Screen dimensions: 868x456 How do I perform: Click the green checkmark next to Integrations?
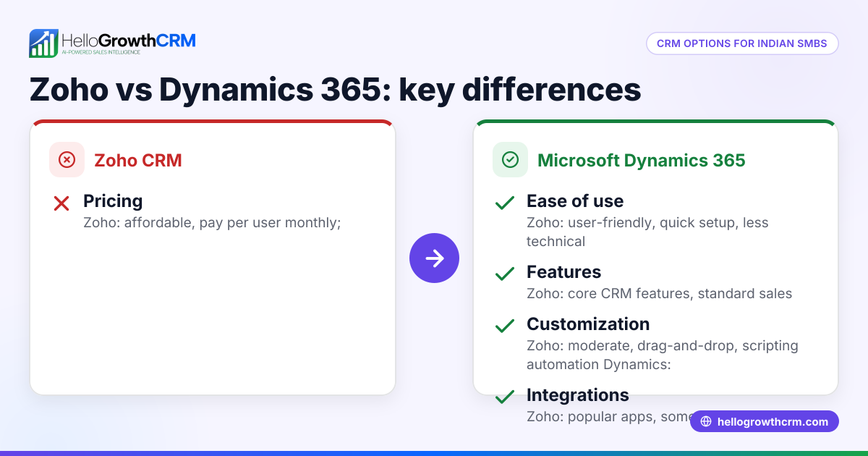point(505,397)
